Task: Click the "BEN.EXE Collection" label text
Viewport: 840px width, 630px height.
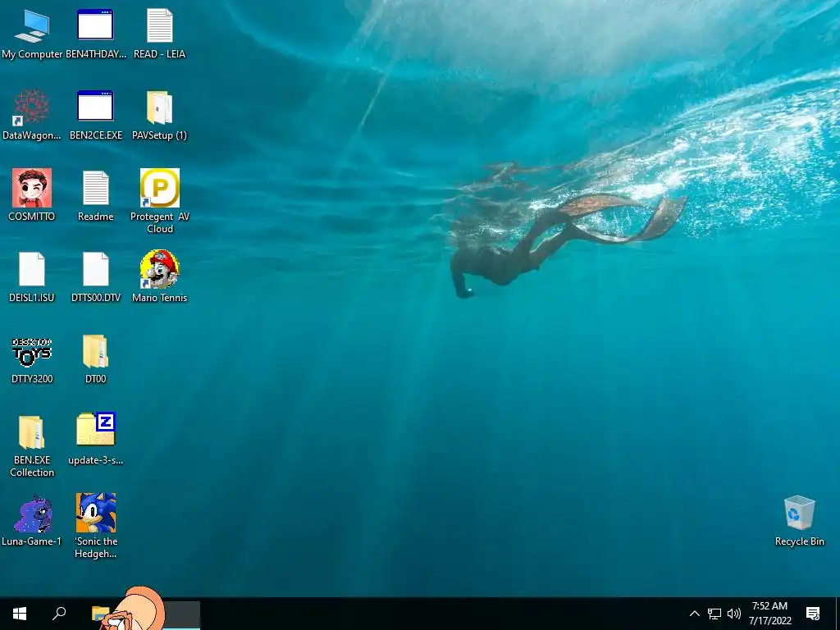Action: tap(32, 466)
